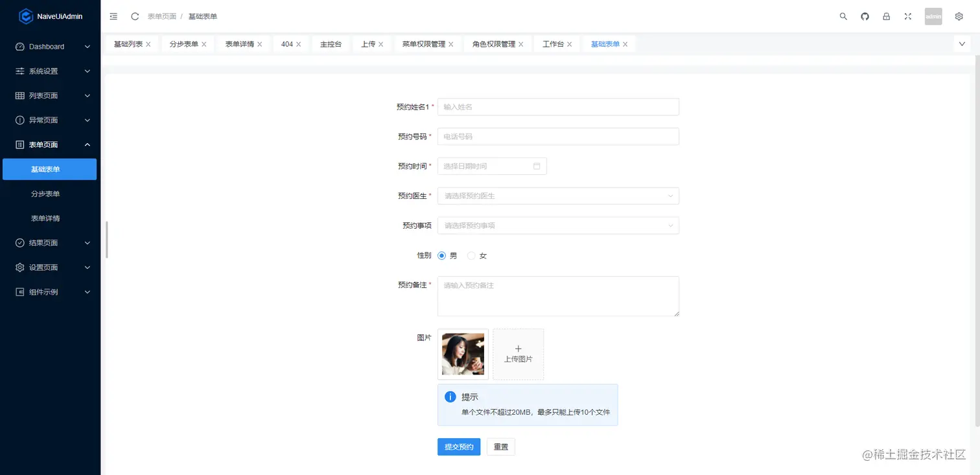Viewport: 980px width, 475px height.
Task: Open the 预约事项 dropdown
Action: (x=557, y=226)
